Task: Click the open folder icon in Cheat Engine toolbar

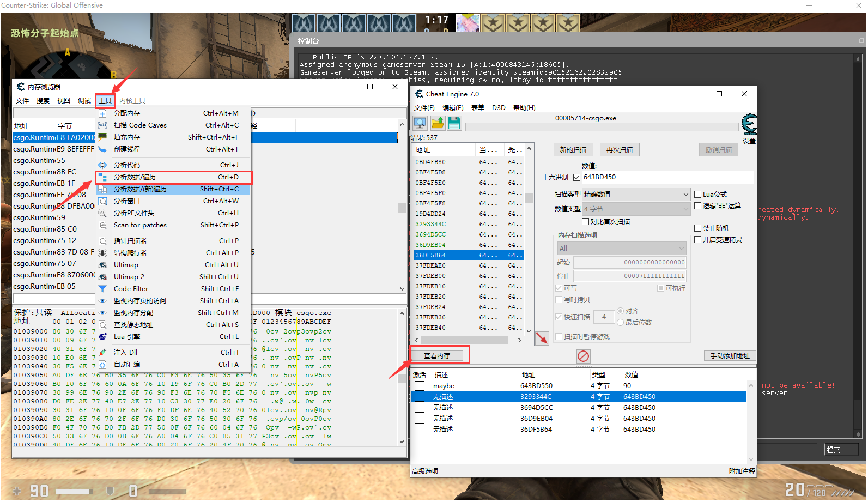Action: 438,123
